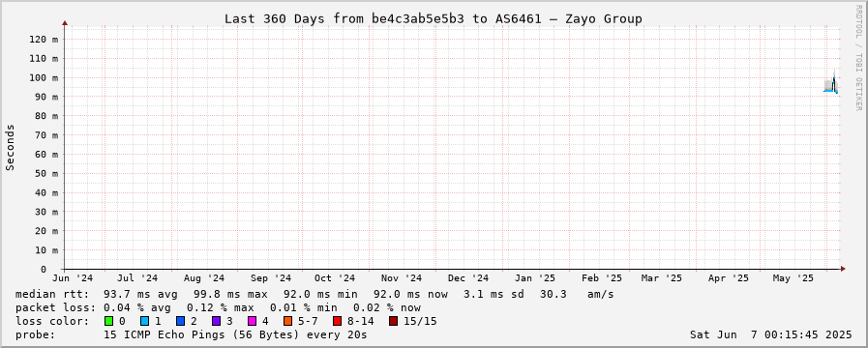
Task: Select the purple loss color 3 swatch
Action: (216, 321)
